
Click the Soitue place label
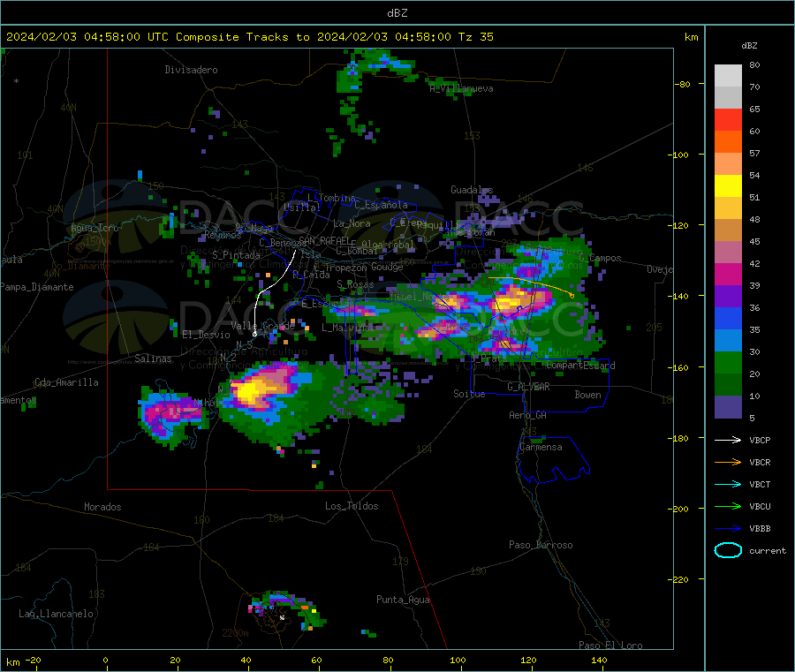469,394
